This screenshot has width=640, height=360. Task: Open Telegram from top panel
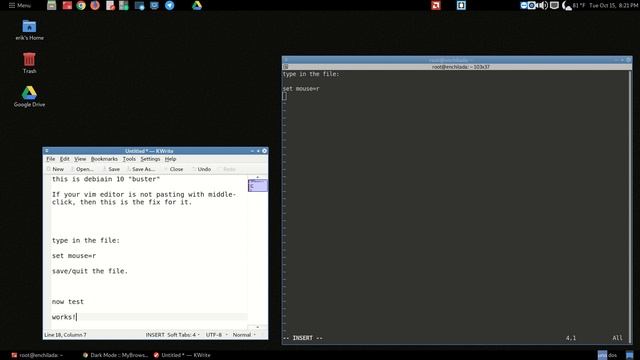coord(169,5)
